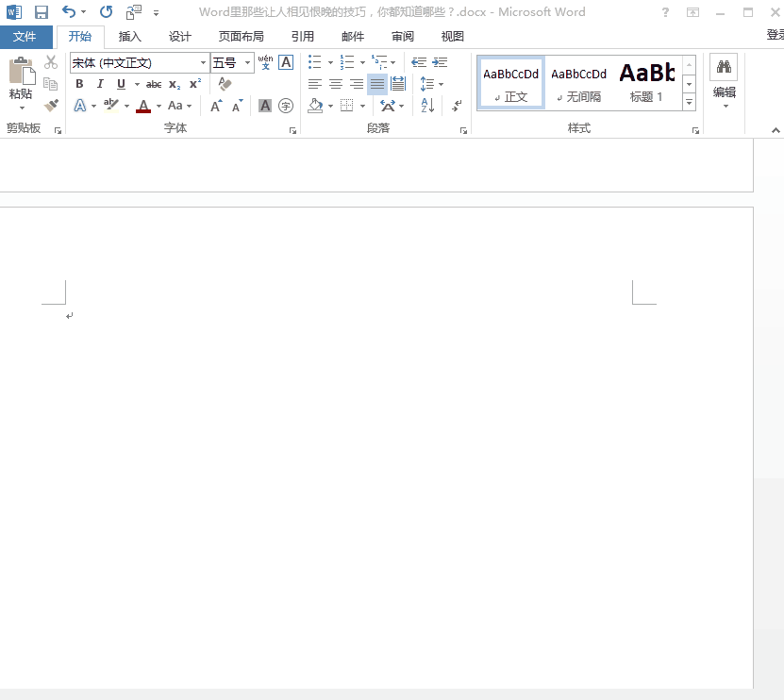Toggle strikethrough (abc) formatting
The width and height of the screenshot is (784, 700).
click(154, 85)
